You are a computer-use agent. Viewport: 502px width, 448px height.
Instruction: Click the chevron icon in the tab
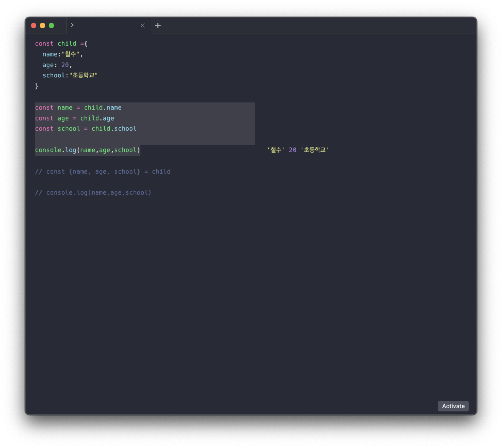point(72,25)
